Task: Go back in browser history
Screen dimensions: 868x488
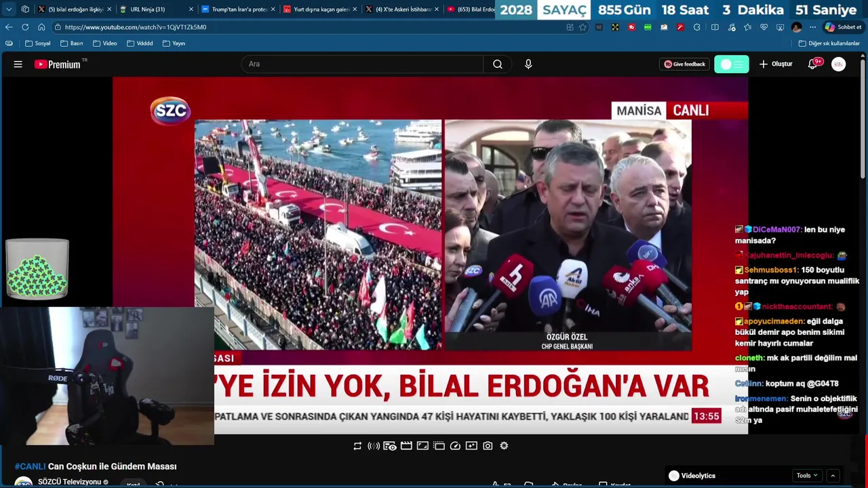Action: click(x=9, y=27)
